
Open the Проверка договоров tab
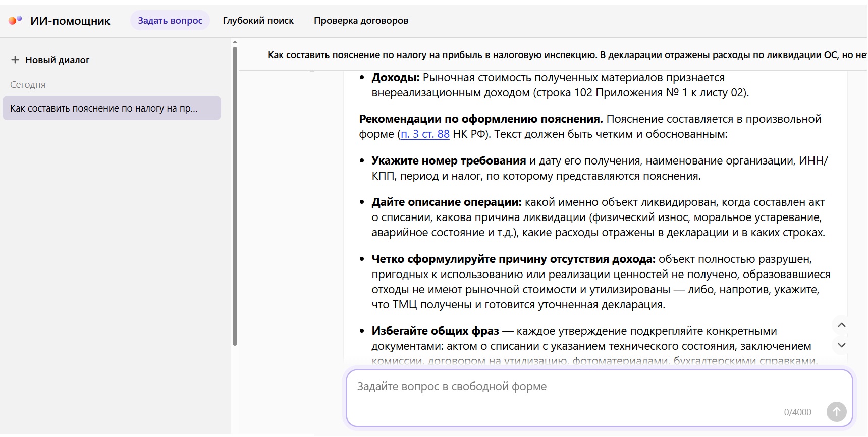(x=361, y=21)
